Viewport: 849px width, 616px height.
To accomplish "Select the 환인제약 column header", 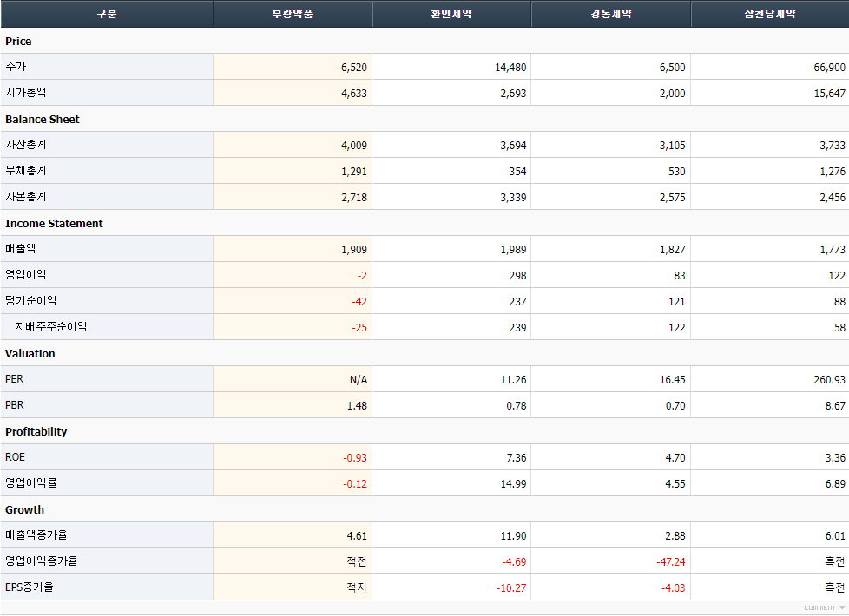I will pyautogui.click(x=451, y=14).
